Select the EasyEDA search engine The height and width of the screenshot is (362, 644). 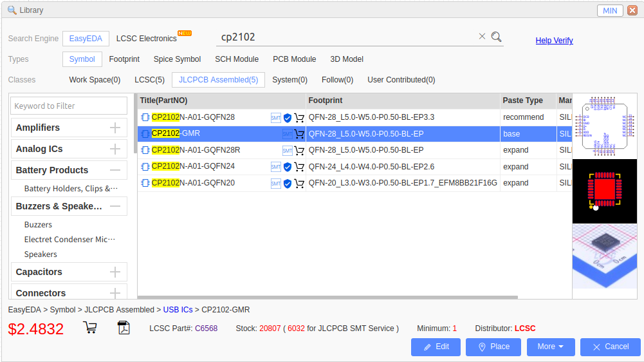coord(86,39)
